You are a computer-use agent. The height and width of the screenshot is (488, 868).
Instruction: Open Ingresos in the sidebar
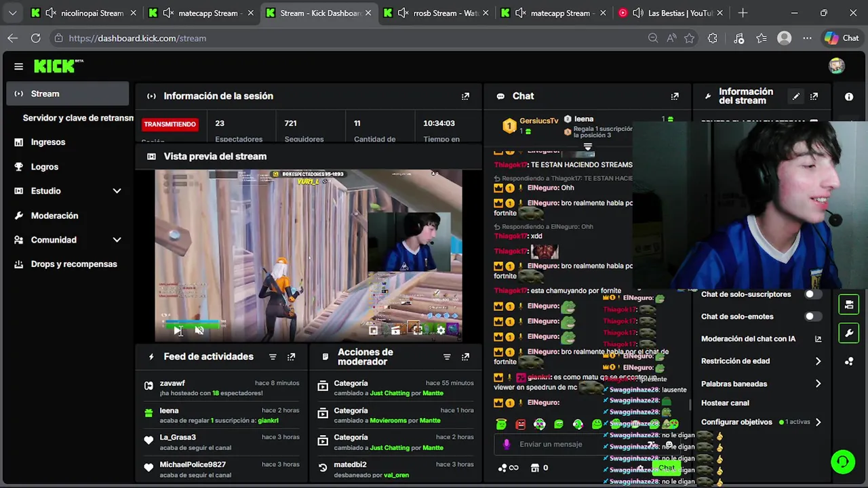(x=48, y=142)
